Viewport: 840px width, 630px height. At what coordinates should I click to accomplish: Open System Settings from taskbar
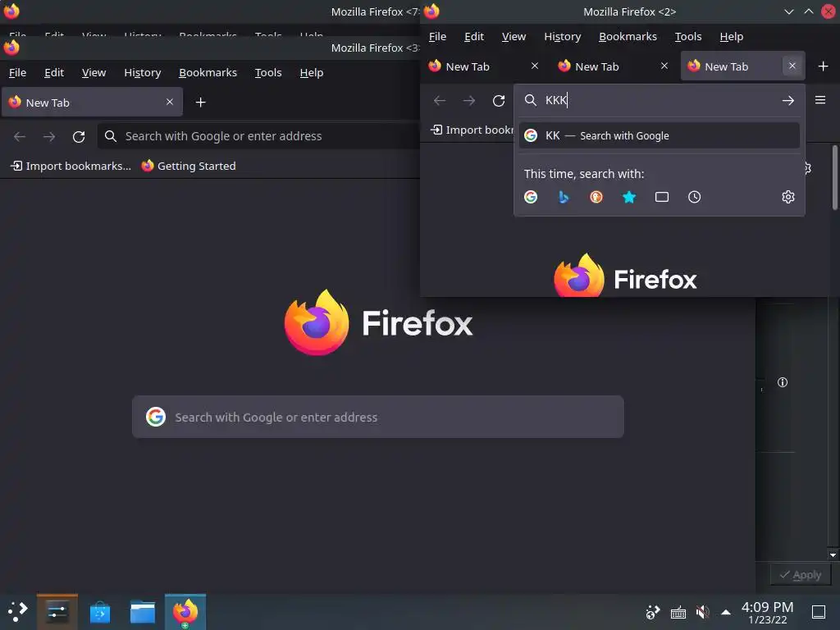coord(57,611)
